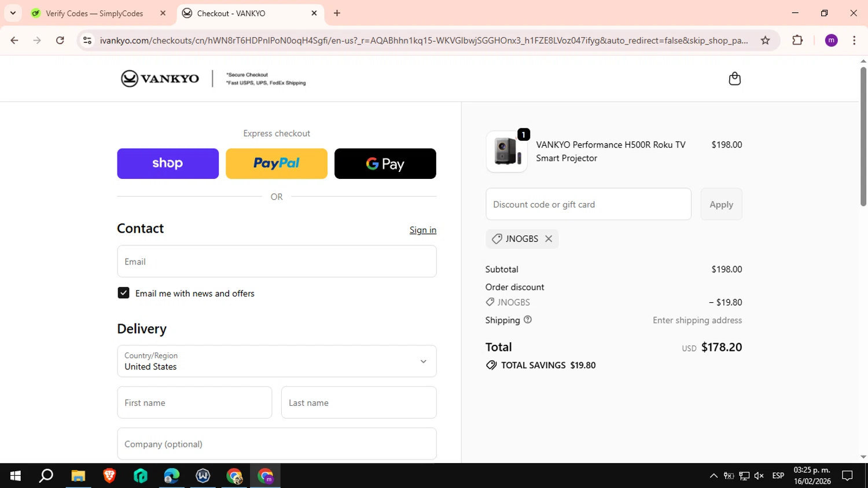Open the green hexagon app on the taskbar
The height and width of the screenshot is (488, 868).
tap(141, 476)
